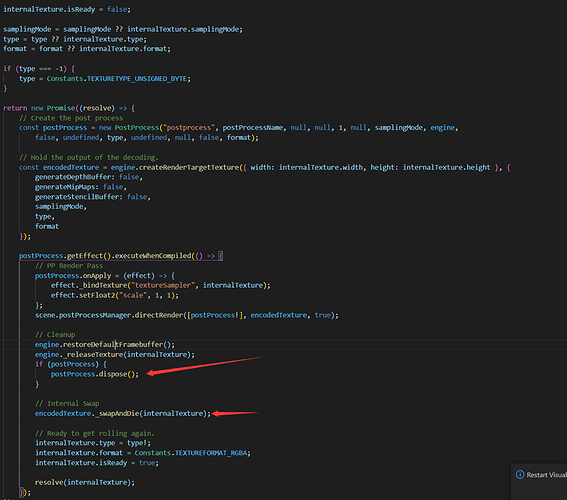
Task: Click engine.restoreDefaultFramebuffer line
Action: pyautogui.click(x=105, y=345)
